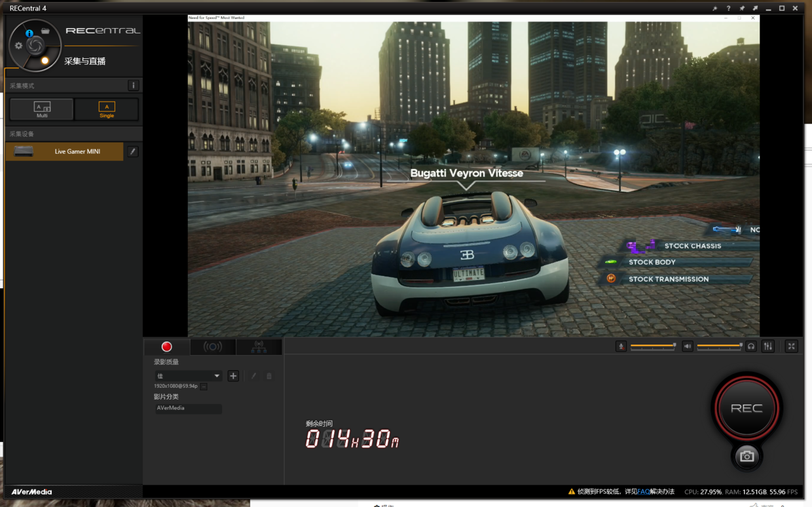Click the first pin icon, left of the help icon
The image size is (812, 507).
pyautogui.click(x=714, y=9)
